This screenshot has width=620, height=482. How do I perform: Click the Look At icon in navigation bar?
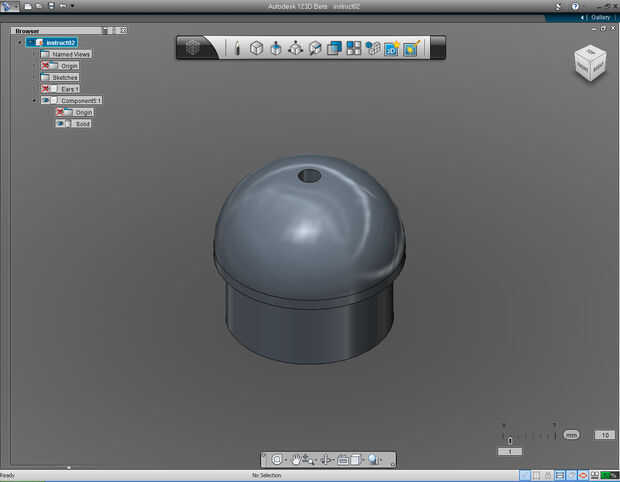pyautogui.click(x=343, y=460)
